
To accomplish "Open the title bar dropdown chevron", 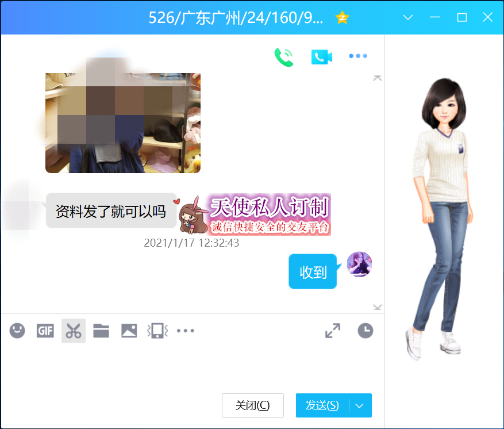I will coord(408,17).
